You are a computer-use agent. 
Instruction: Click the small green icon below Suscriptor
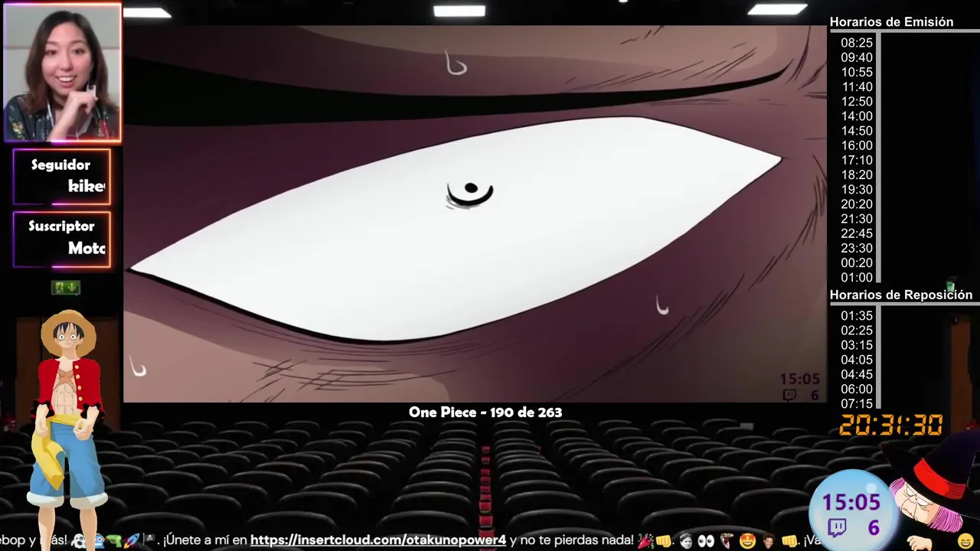[66, 288]
